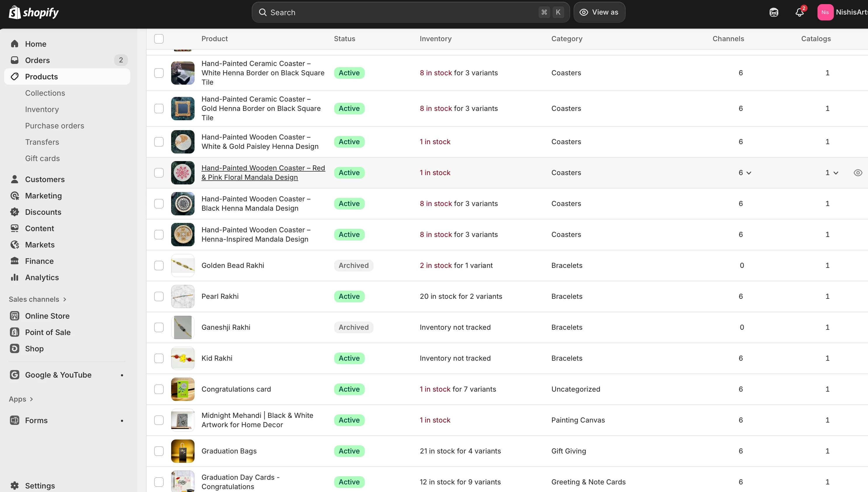Open the Point of Sale channel

pos(48,332)
